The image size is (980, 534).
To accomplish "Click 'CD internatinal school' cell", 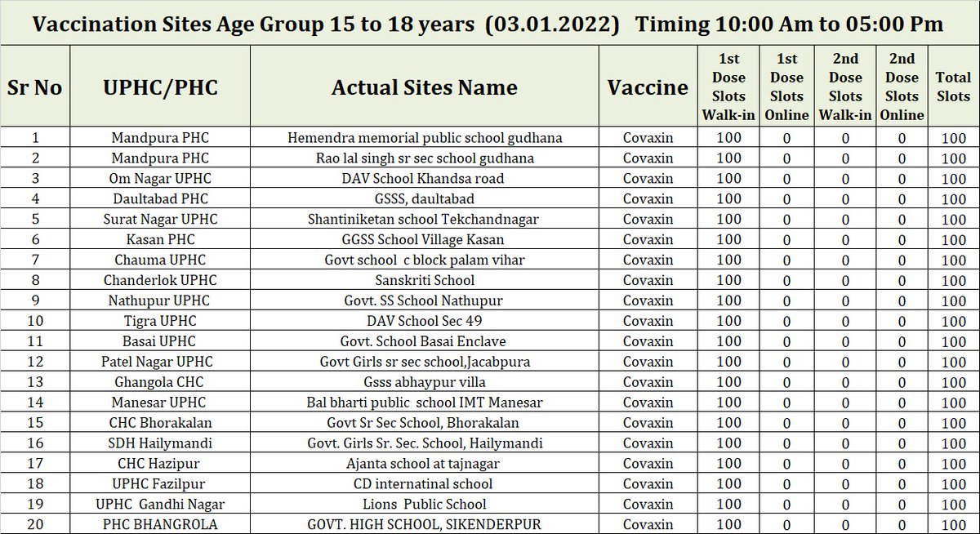I will tap(425, 485).
